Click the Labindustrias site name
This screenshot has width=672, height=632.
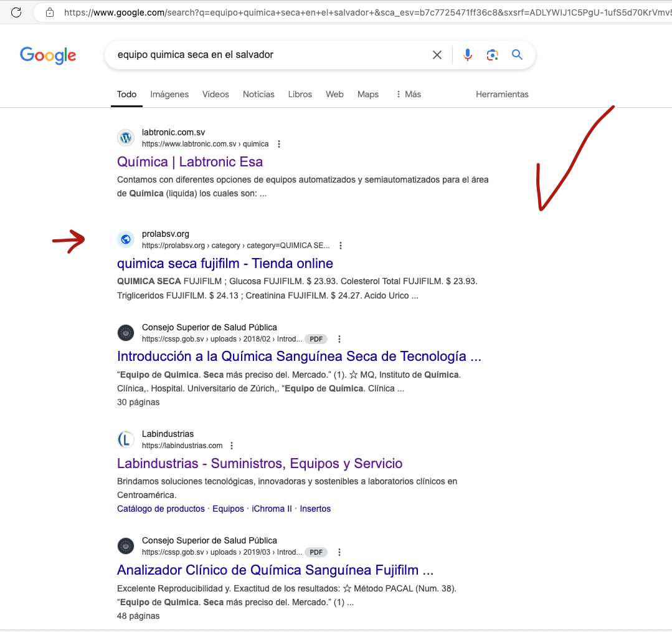168,434
